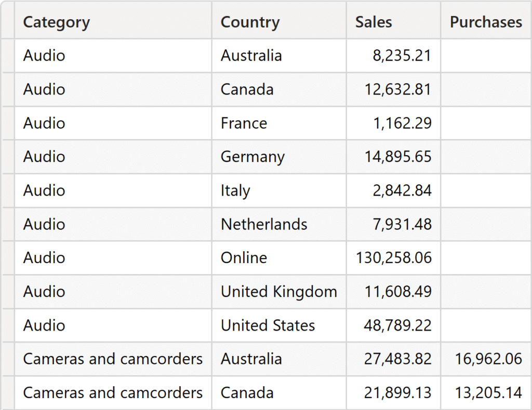Click sales value 21,899.13

(397, 392)
